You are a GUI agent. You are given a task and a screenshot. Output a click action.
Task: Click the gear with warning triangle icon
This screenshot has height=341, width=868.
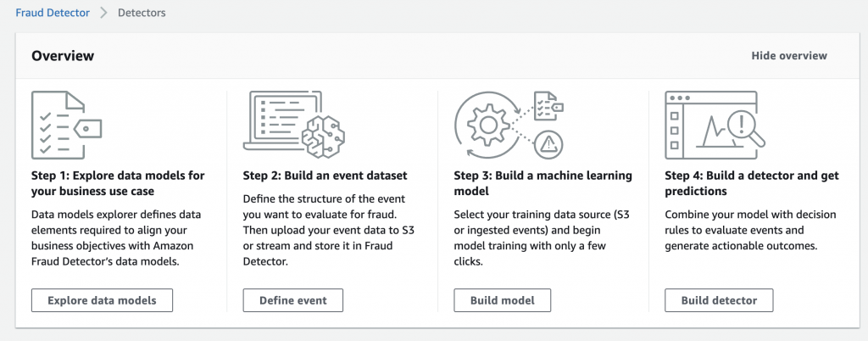click(506, 125)
